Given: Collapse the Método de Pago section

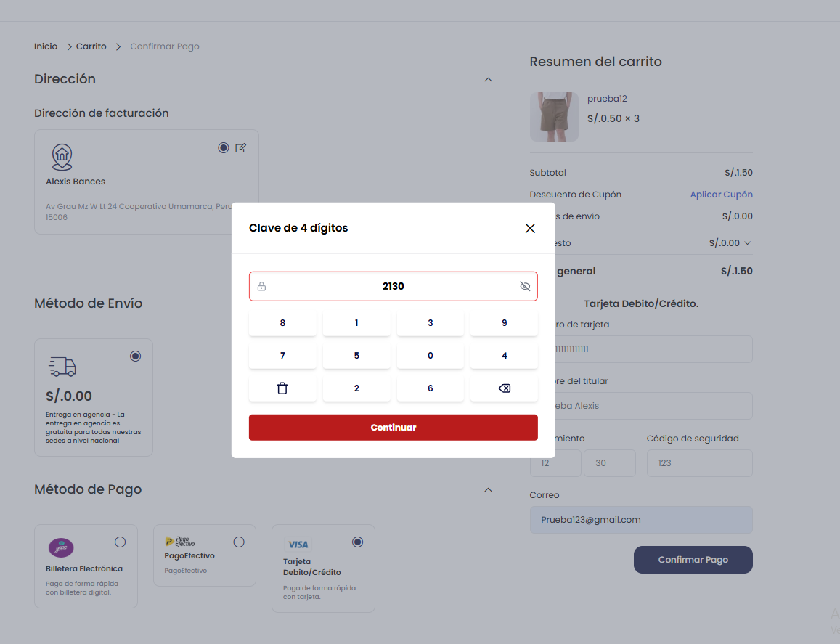Looking at the screenshot, I should pos(488,490).
